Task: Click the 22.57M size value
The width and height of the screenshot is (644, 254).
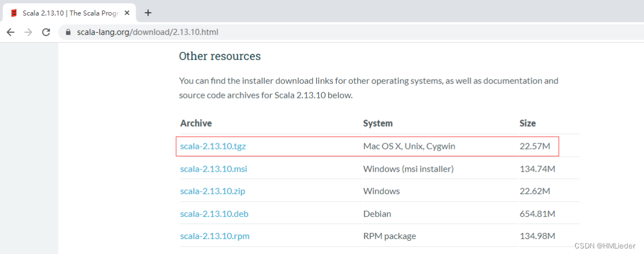Action: [x=535, y=146]
